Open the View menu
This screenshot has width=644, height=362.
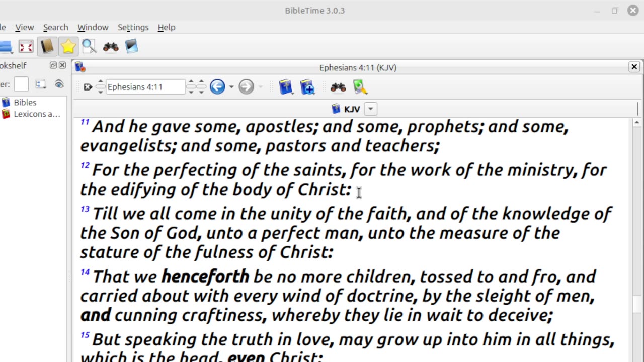(24, 27)
